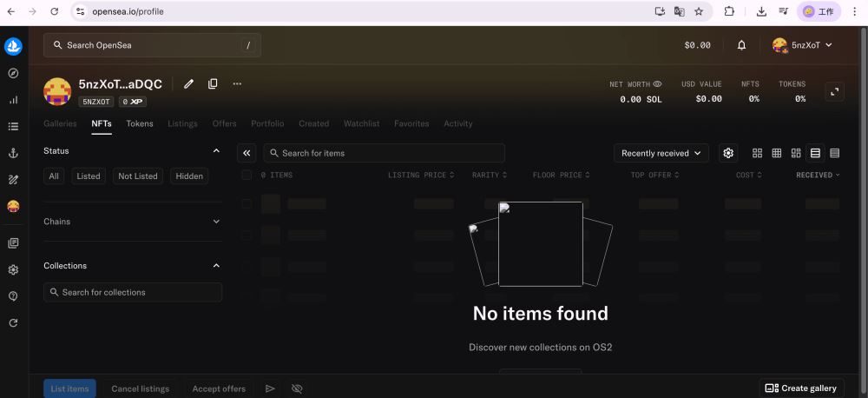Open the notifications bell
The width and height of the screenshot is (868, 398).
pyautogui.click(x=741, y=45)
